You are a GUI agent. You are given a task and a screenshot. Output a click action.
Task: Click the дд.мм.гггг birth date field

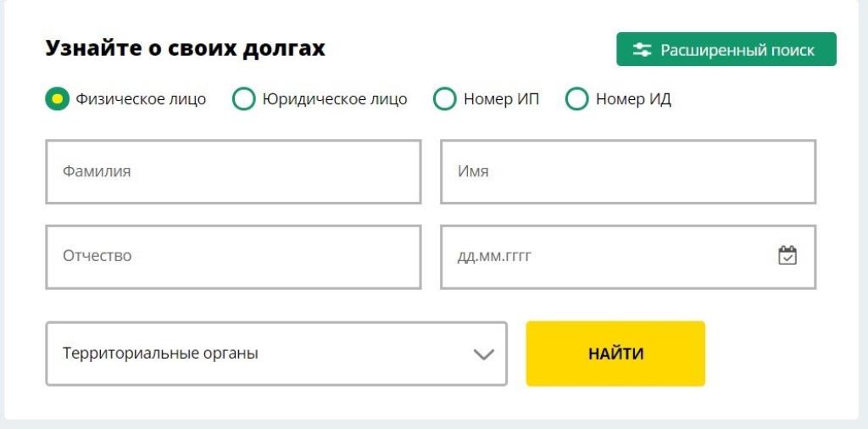(x=628, y=257)
